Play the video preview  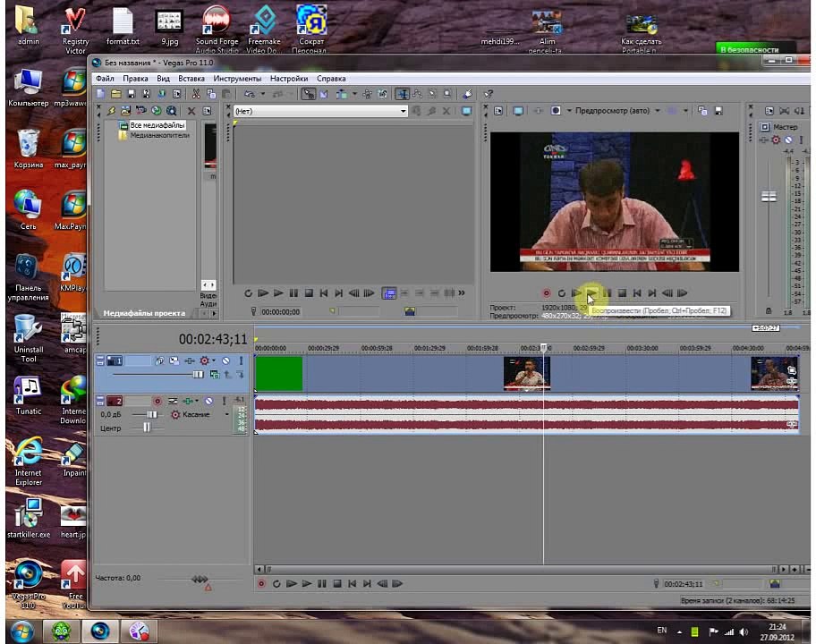pos(591,293)
